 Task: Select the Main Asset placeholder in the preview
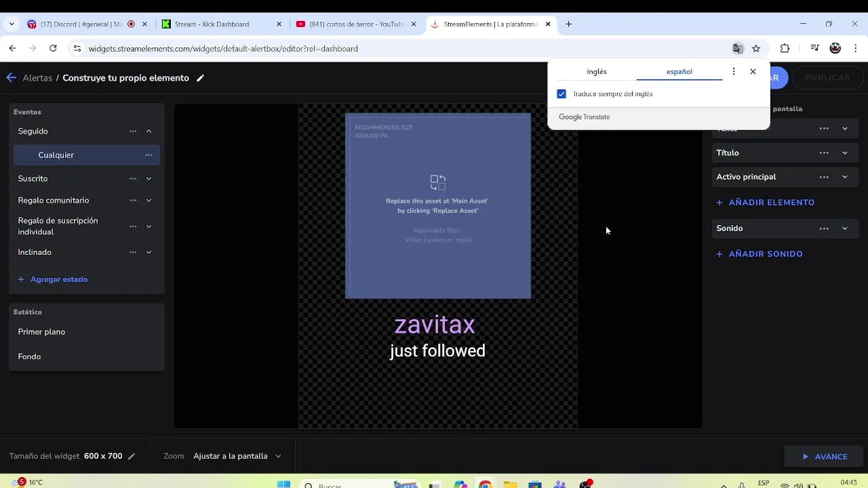tap(438, 206)
